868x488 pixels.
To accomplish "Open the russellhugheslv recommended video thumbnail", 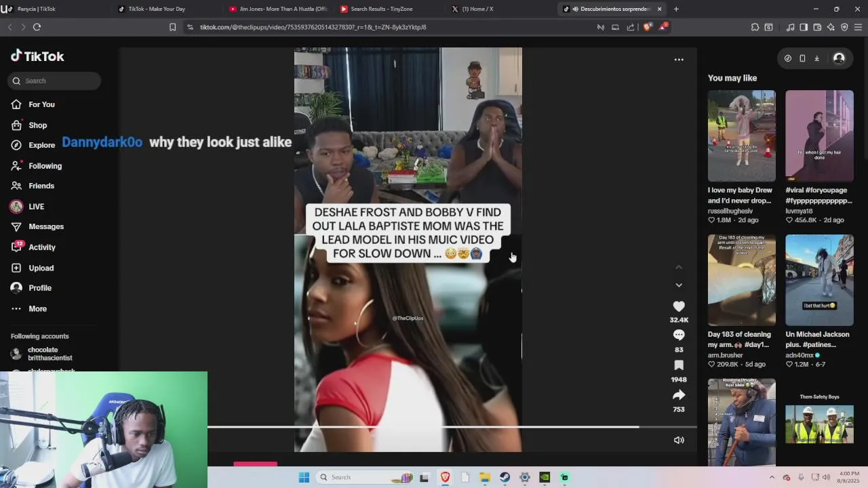I will coord(742,136).
